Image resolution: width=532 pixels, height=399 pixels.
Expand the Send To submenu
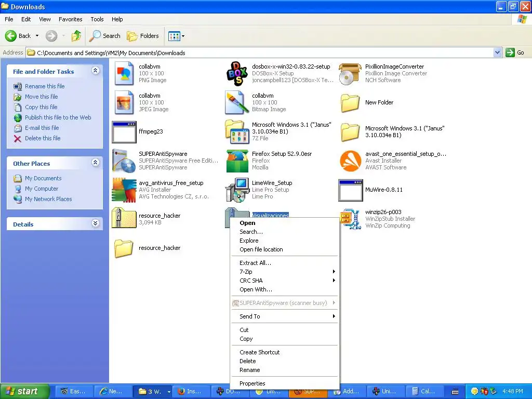(285, 316)
